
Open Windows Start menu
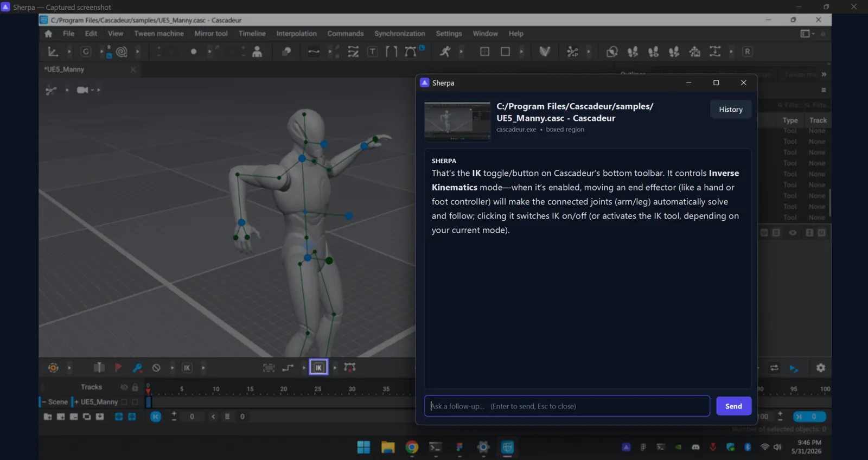[363, 447]
